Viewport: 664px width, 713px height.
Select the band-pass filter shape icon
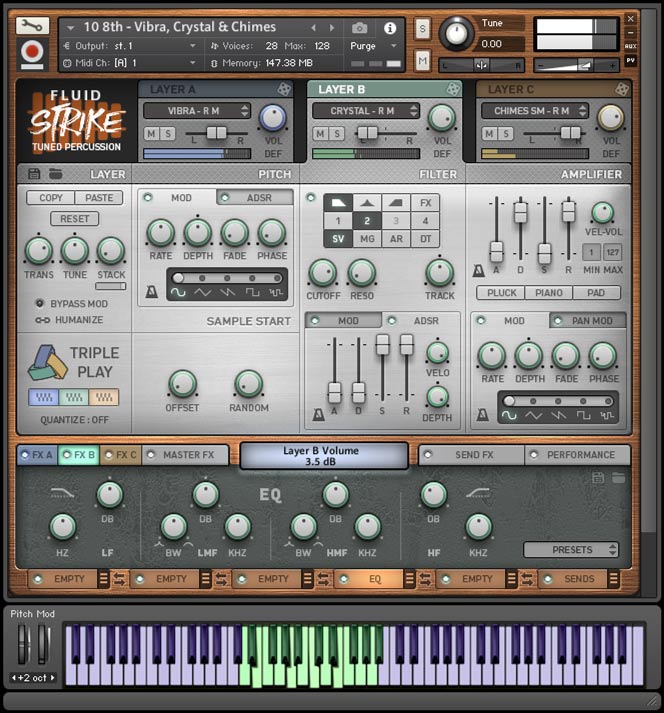[367, 203]
